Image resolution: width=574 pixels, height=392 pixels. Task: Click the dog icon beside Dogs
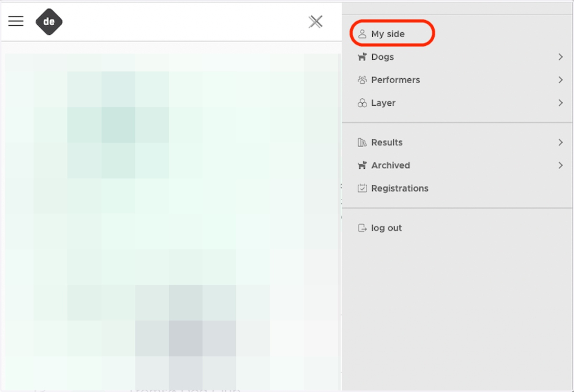coord(362,57)
